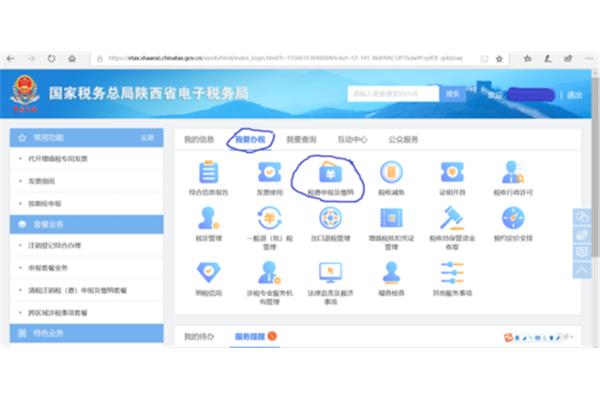Click the 特色业务 section header

[86, 333]
